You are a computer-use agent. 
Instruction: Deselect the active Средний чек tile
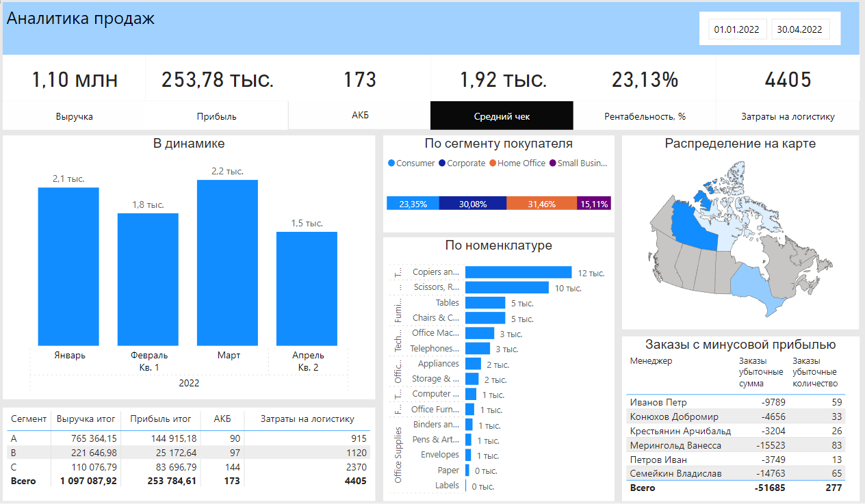click(x=501, y=115)
